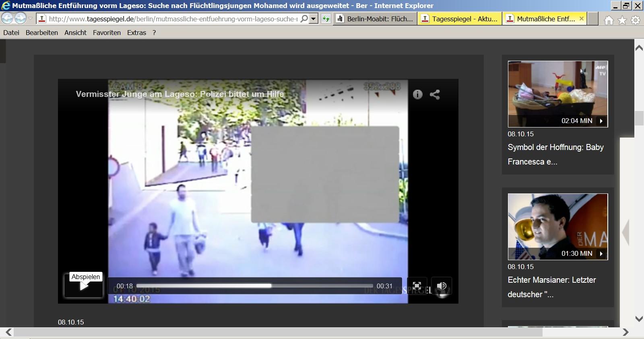Open the Home page icon
This screenshot has height=339, width=644.
coord(609,20)
